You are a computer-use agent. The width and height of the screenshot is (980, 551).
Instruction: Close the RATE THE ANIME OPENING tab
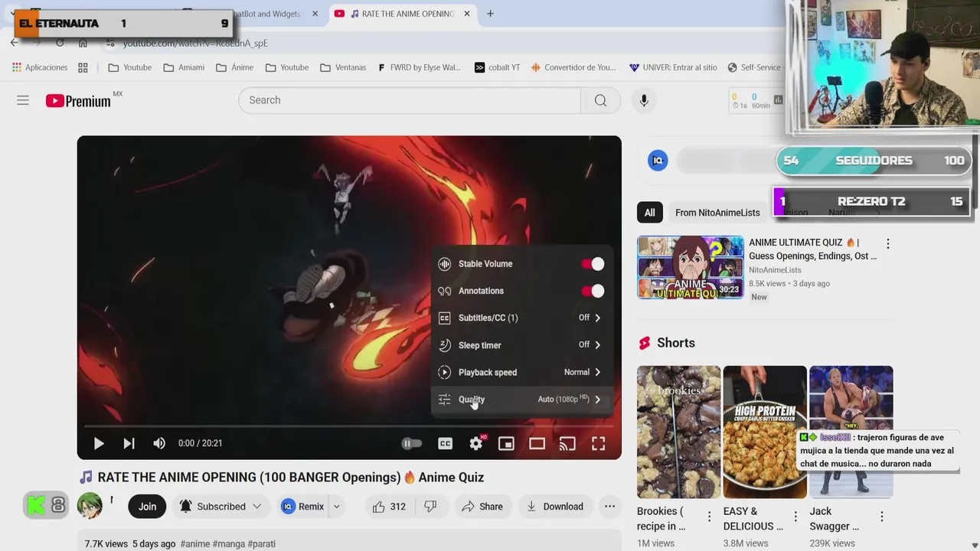pyautogui.click(x=467, y=14)
